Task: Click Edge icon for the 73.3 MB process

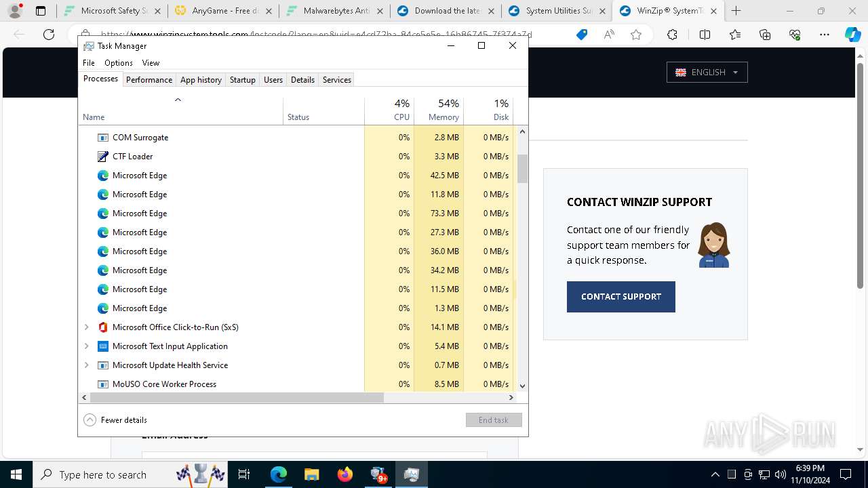Action: point(103,213)
